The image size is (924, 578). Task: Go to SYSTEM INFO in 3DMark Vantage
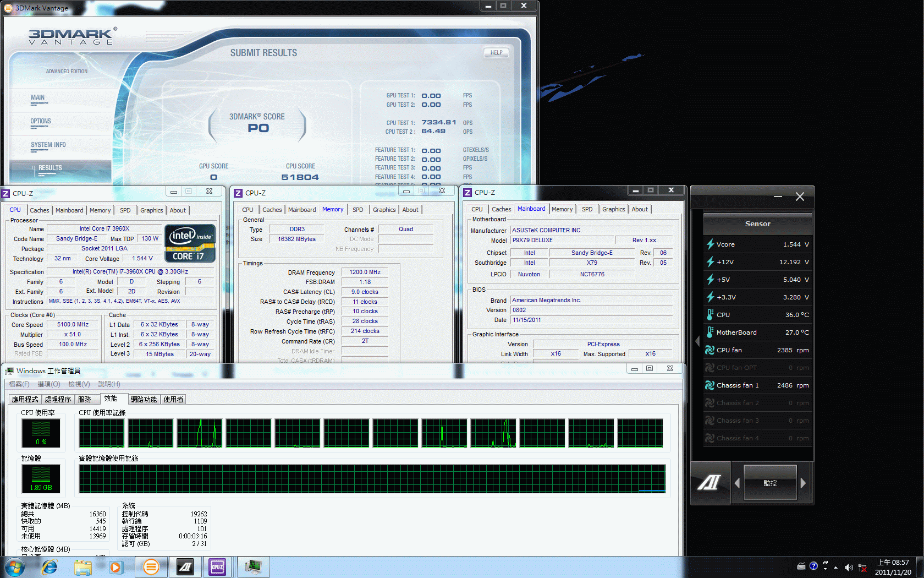(48, 145)
